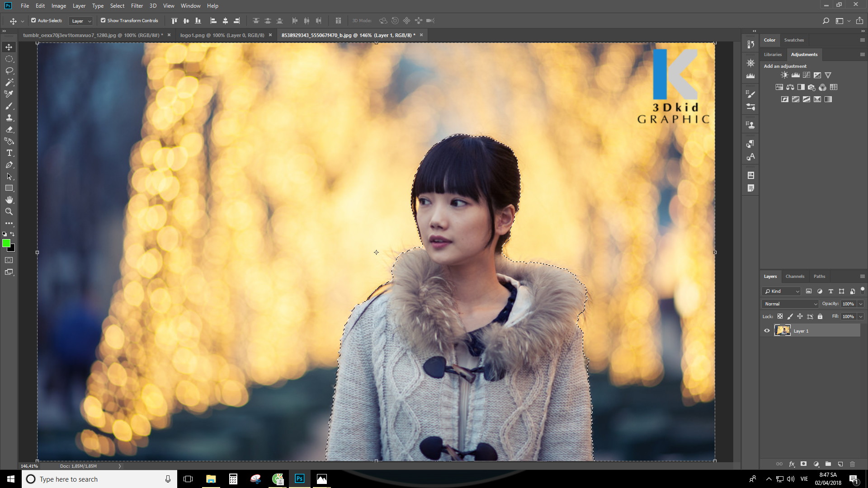Open the Normal blend mode dropdown
Image resolution: width=868 pixels, height=488 pixels.
point(790,304)
